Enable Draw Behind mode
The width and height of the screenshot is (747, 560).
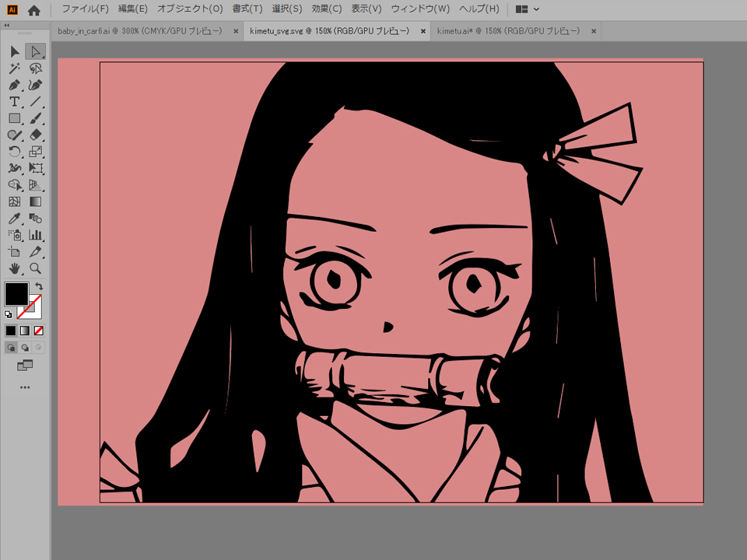click(x=25, y=348)
